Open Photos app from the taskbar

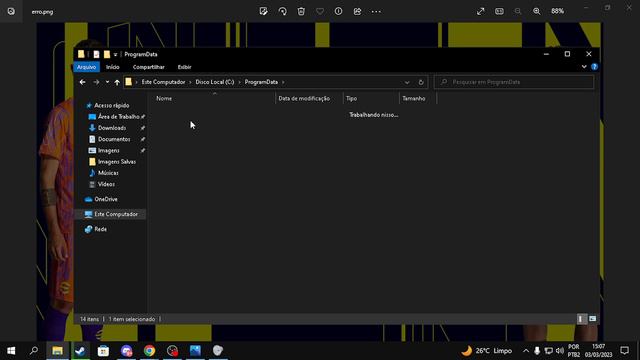tap(195, 351)
